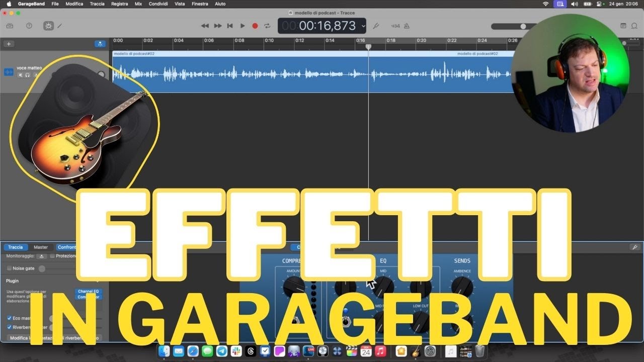Open the Aiuto menu
The height and width of the screenshot is (362, 644).
tap(220, 4)
